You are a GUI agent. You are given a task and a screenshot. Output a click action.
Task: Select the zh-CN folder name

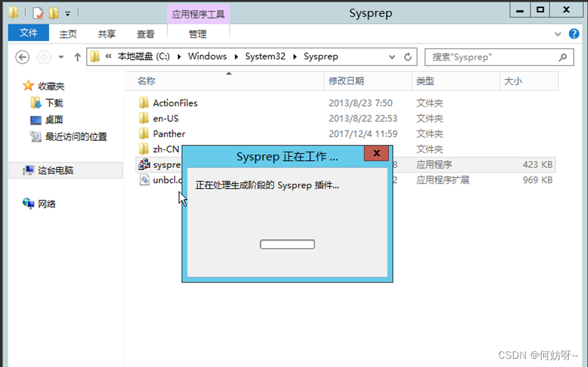pyautogui.click(x=166, y=150)
